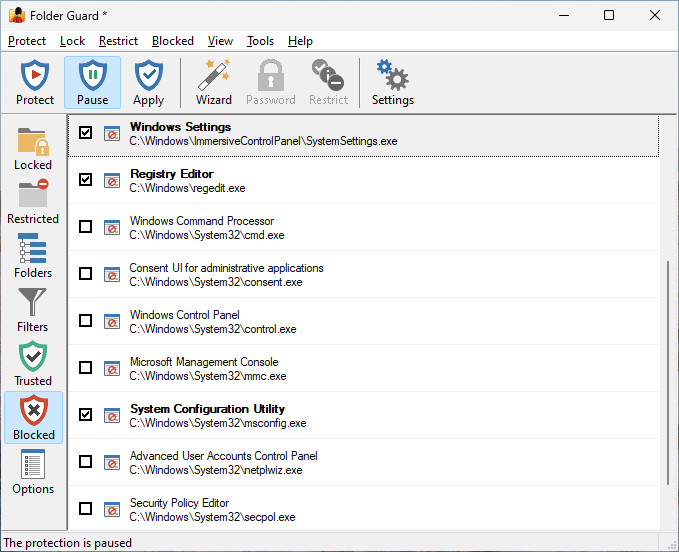Check the Microsoft Management Console checkbox
The width and height of the screenshot is (679, 552).
(x=85, y=367)
